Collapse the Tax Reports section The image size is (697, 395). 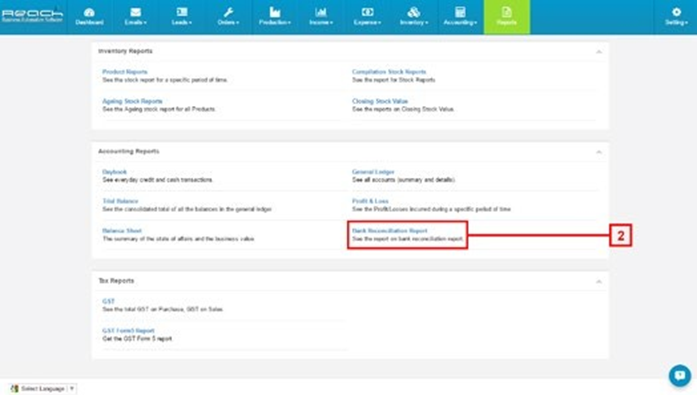point(599,282)
